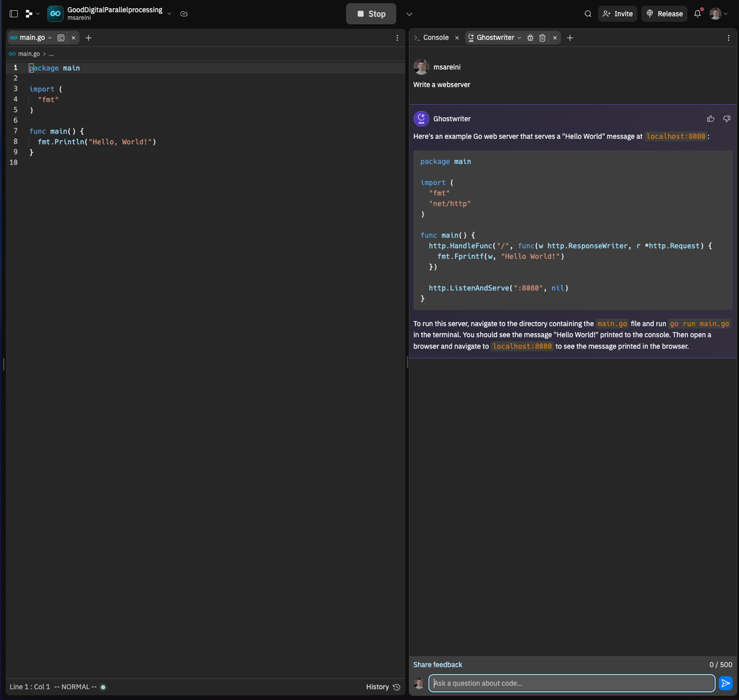Expand the repl name dropdown chevron
This screenshot has width=739, height=700.
(x=169, y=14)
